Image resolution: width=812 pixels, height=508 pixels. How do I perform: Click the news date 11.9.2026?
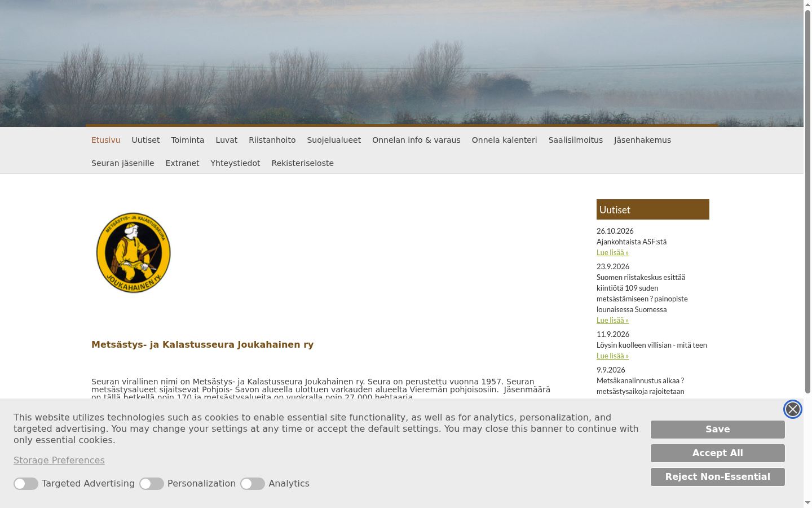(x=613, y=334)
